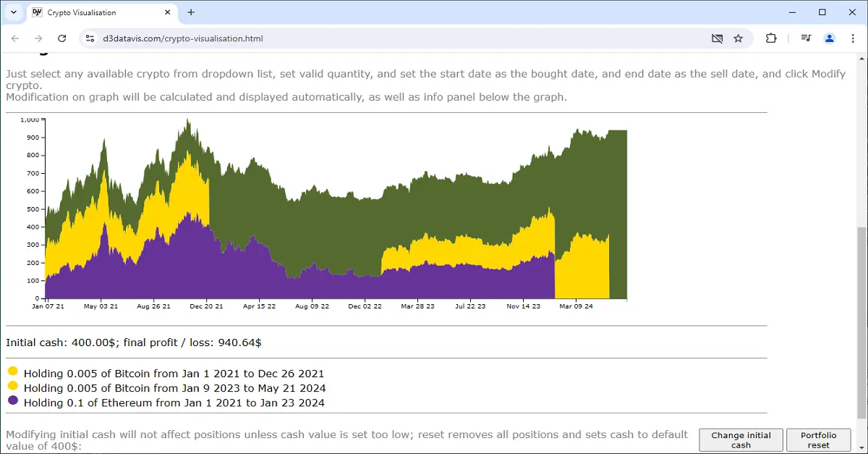This screenshot has height=454, width=868.
Task: Click the vertical page scrollbar thumb
Action: [x=861, y=322]
